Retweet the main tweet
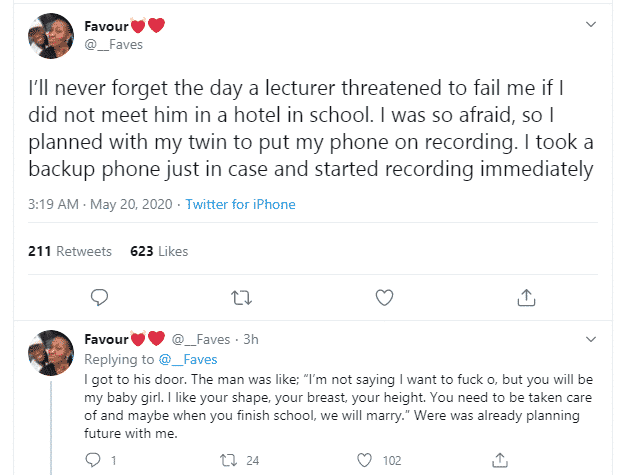620x475 pixels. (241, 297)
